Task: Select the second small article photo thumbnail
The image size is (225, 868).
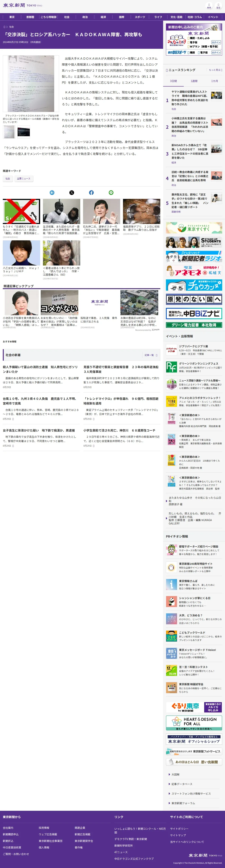Action: (x=24, y=132)
